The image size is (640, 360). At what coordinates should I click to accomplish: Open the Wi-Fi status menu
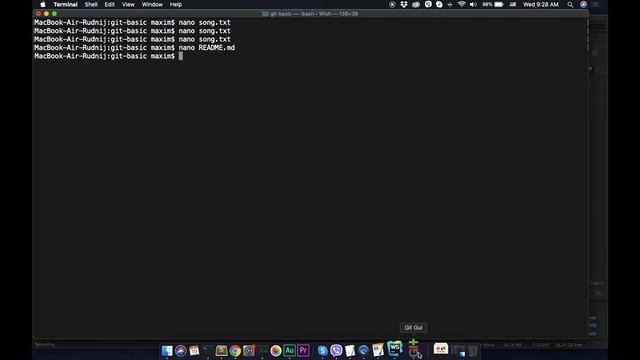pyautogui.click(x=461, y=4)
